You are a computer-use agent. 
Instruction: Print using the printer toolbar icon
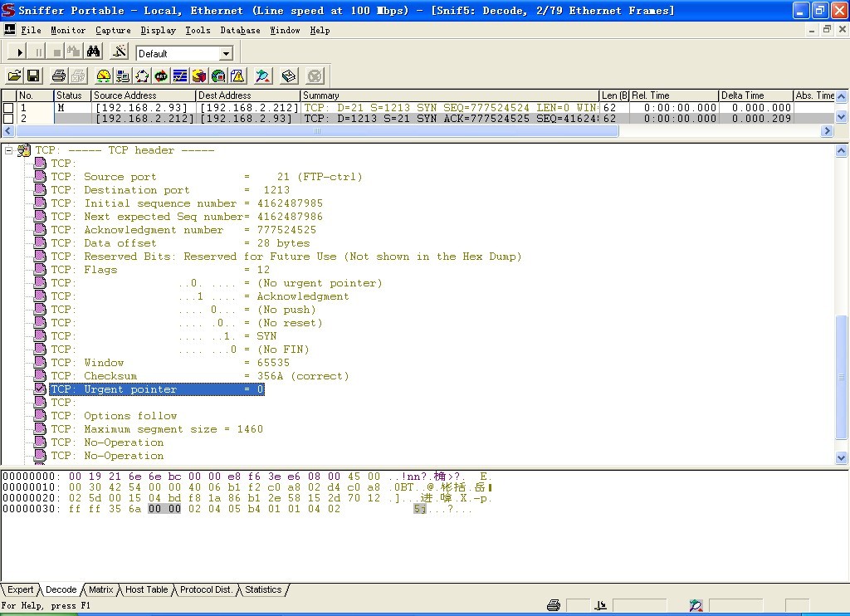(x=59, y=76)
